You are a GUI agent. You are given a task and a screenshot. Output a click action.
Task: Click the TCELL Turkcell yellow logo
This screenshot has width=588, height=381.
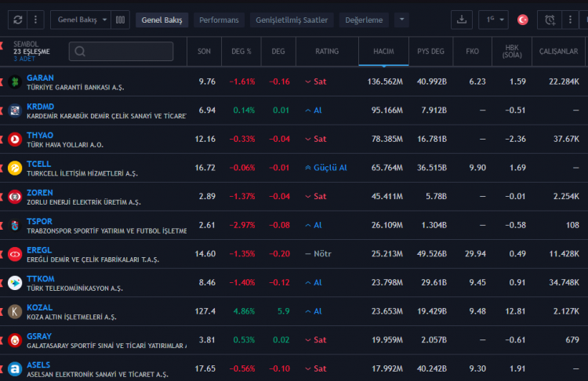[x=15, y=168]
